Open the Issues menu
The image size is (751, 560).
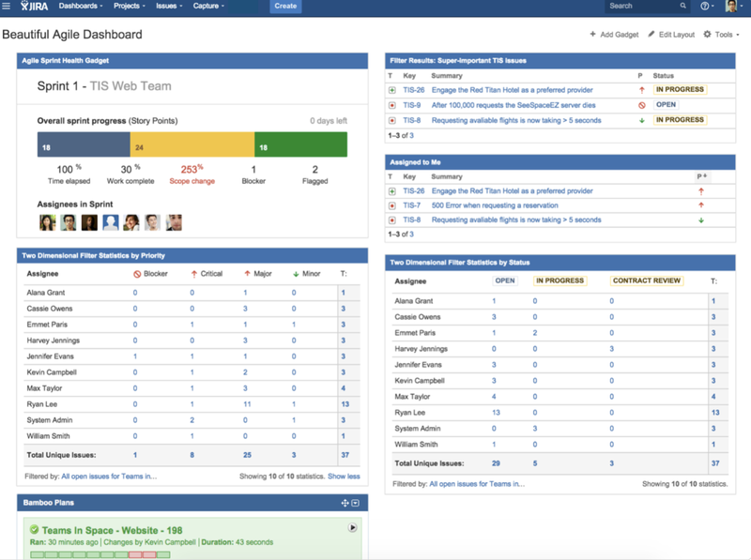click(x=169, y=6)
